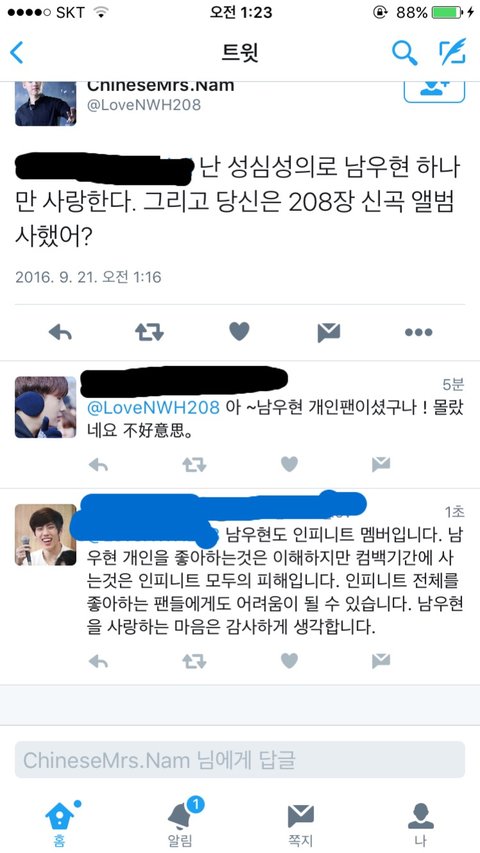Image resolution: width=480 pixels, height=853 pixels.
Task: Send main tweet via direct message icon
Action: [329, 332]
